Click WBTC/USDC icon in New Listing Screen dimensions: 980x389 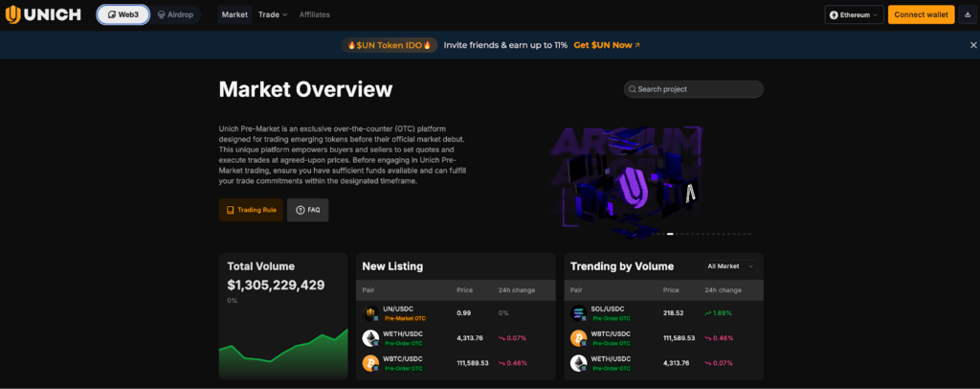(x=370, y=363)
